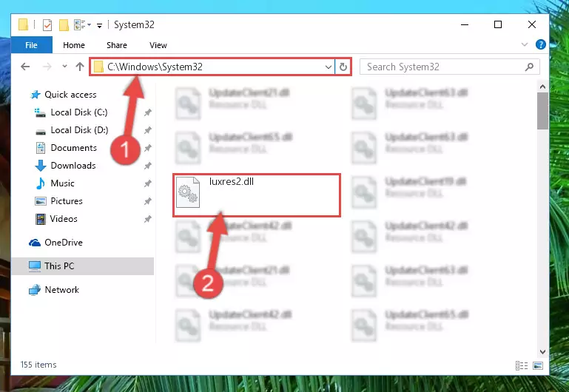Click the scrollbar up arrow
Image resolution: width=569 pixels, height=392 pixels.
[542, 87]
